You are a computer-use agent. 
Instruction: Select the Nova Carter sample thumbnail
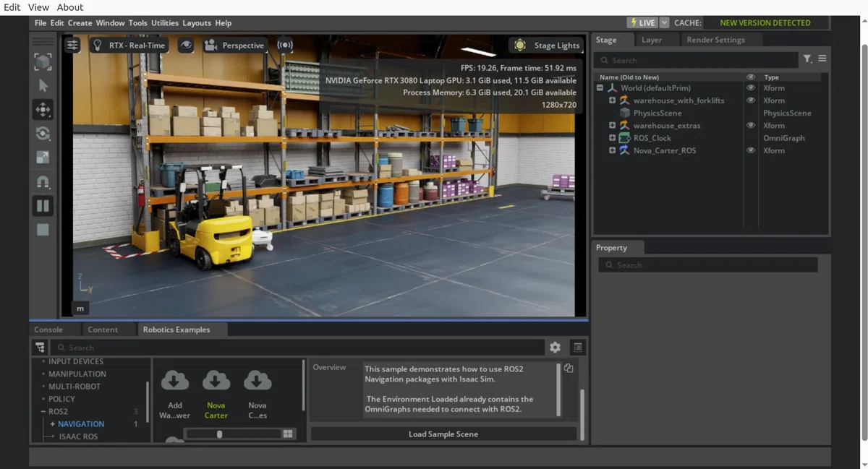coord(216,395)
